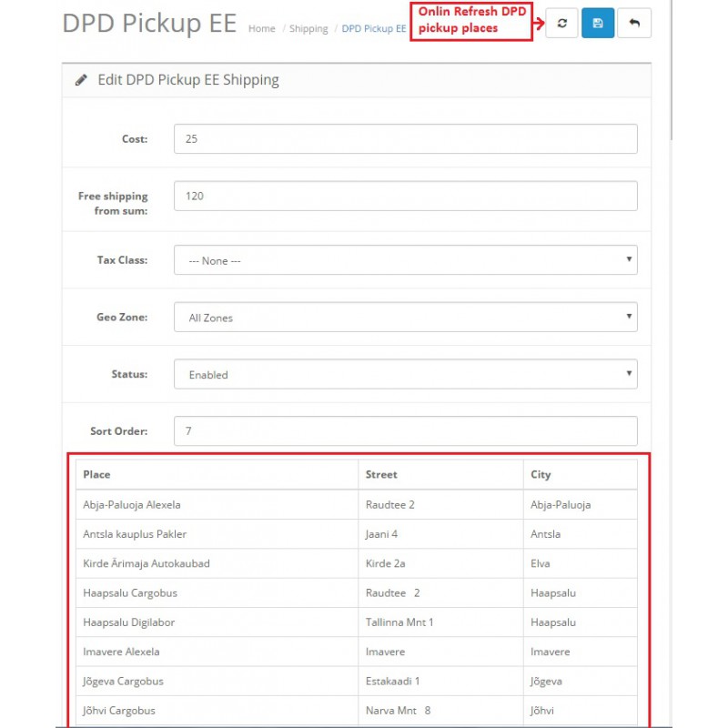Open the Geo Zone dropdown

point(405,317)
